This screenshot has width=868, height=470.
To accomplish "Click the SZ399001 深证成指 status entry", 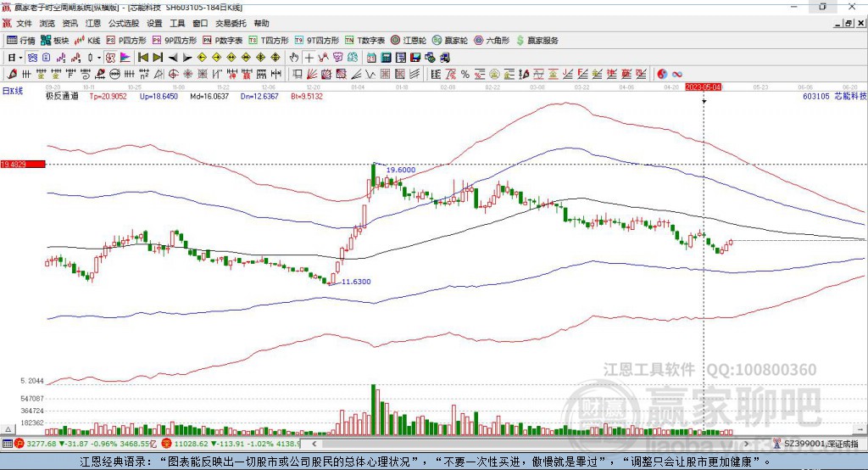I will (815, 444).
